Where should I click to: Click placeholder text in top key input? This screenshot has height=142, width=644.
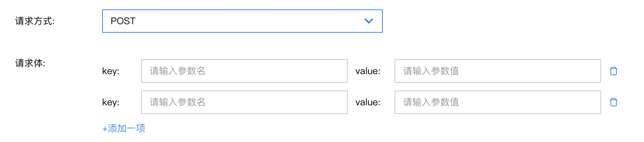(x=177, y=71)
